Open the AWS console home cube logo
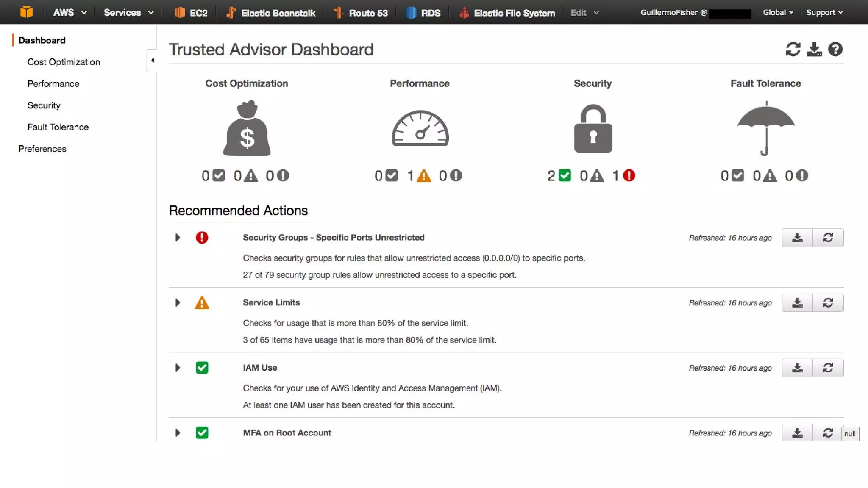 pos(26,12)
